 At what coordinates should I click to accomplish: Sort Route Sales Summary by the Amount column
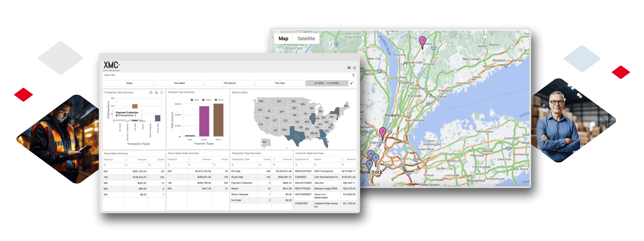142,159
